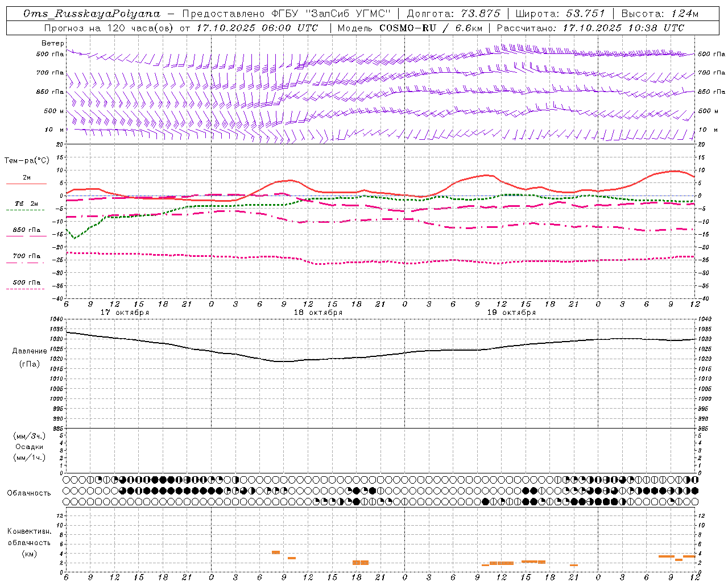Click the 'Осадки' precipitation label
Viewport: 728px width, 582px height.
(30, 447)
